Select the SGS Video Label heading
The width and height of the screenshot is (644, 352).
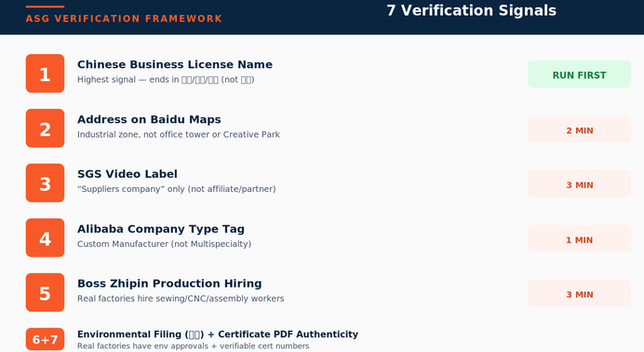(127, 174)
